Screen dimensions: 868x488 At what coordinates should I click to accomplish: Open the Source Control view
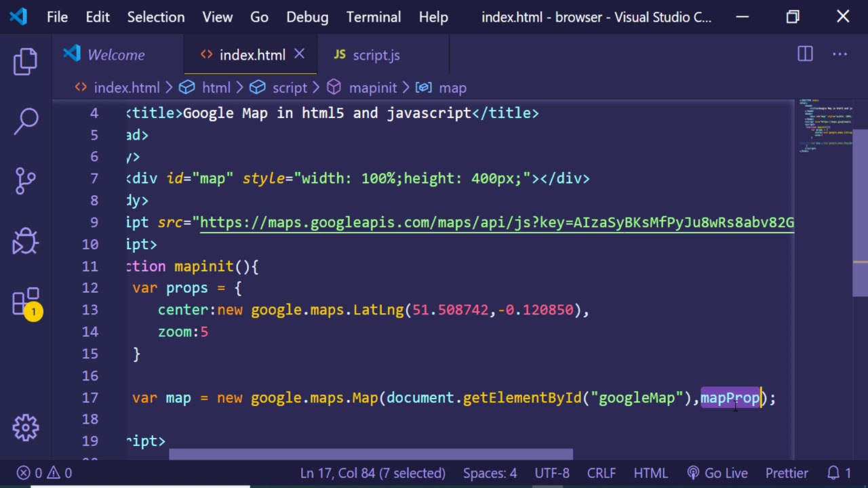click(26, 180)
